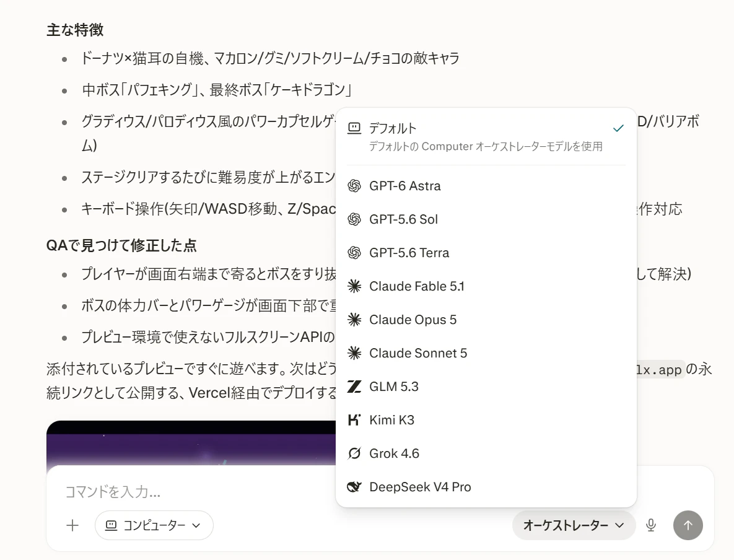Choose Grok 4.6 model
734x560 pixels.
pos(486,453)
